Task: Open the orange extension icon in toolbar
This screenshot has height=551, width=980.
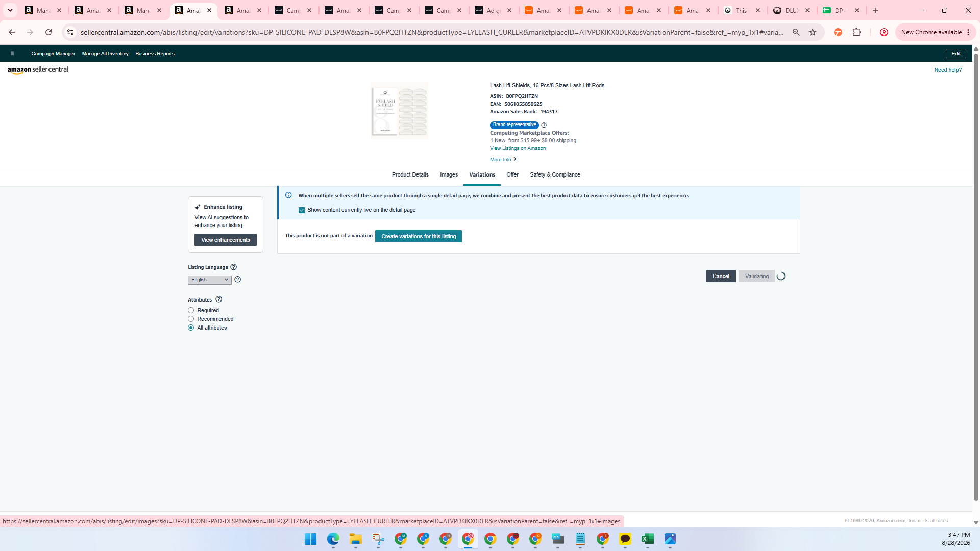Action: click(838, 32)
